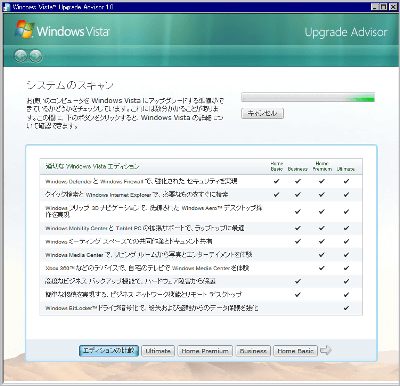Close the Upgrade Advisor window

click(393, 6)
